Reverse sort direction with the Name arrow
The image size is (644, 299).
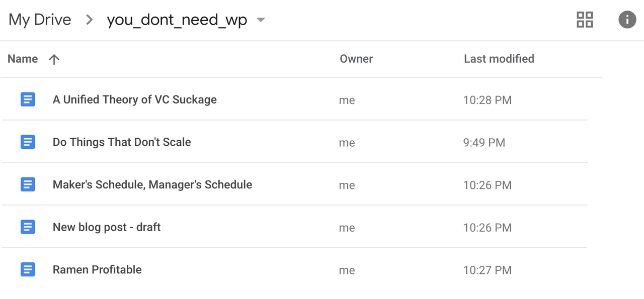[54, 59]
